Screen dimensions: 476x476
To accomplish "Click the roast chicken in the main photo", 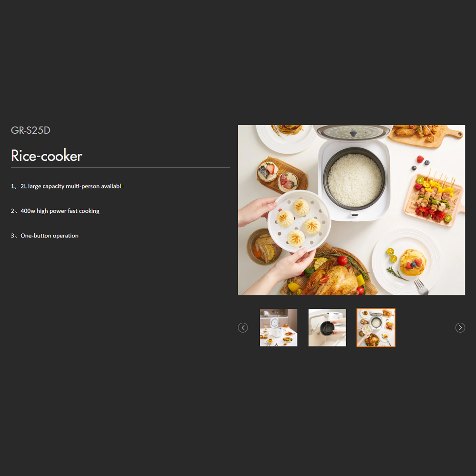I will coord(332,277).
